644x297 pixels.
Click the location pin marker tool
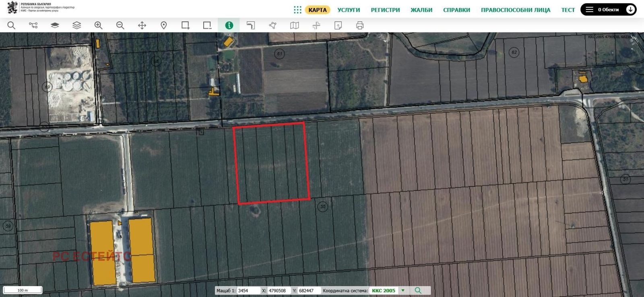click(164, 25)
